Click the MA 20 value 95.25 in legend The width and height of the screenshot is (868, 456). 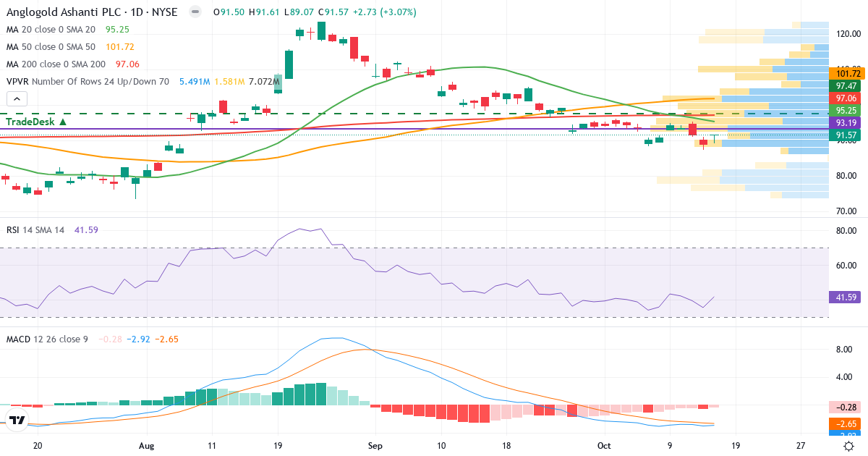click(x=117, y=30)
